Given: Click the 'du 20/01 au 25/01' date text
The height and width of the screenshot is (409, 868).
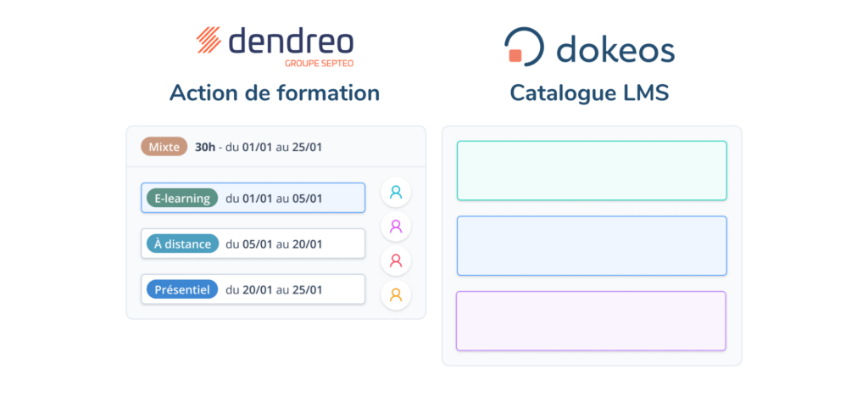Looking at the screenshot, I should click(x=274, y=290).
